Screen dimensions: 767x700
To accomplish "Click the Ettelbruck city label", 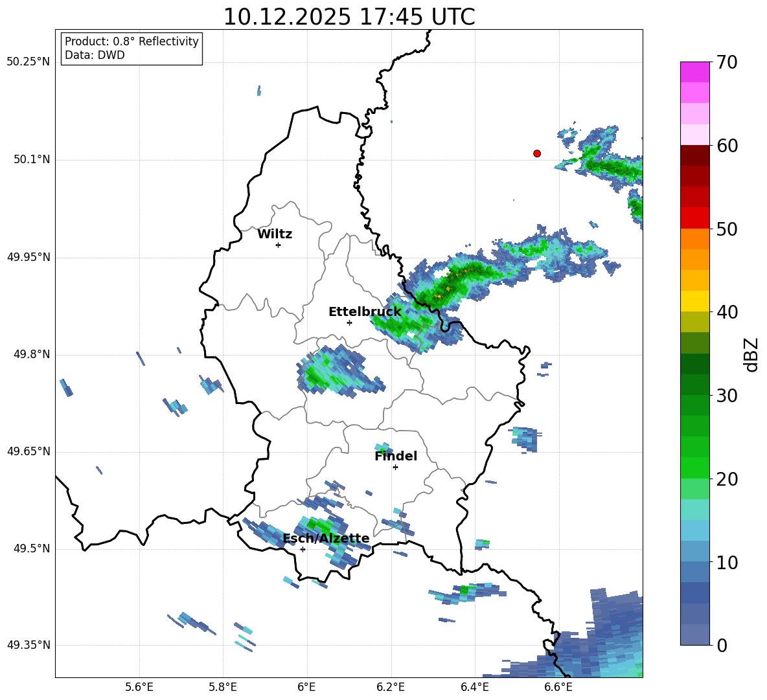I will 365,312.
